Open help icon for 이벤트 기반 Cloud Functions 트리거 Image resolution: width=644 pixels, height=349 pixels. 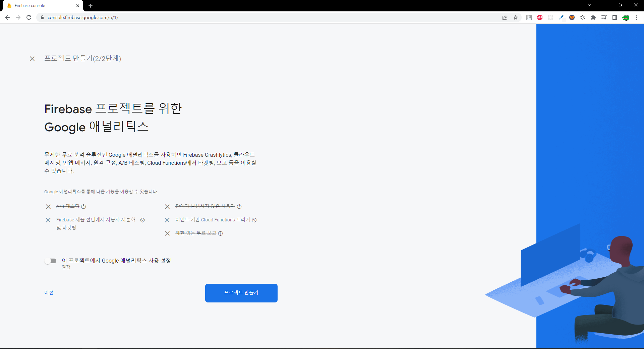coord(254,220)
